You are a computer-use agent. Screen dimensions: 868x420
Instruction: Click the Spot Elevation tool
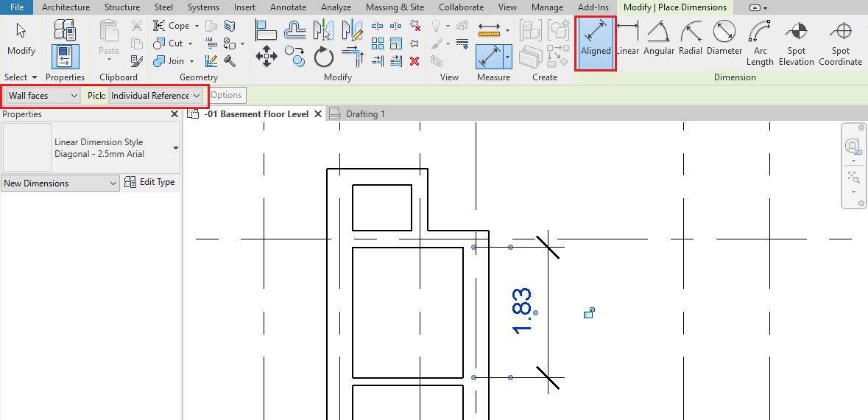[796, 43]
